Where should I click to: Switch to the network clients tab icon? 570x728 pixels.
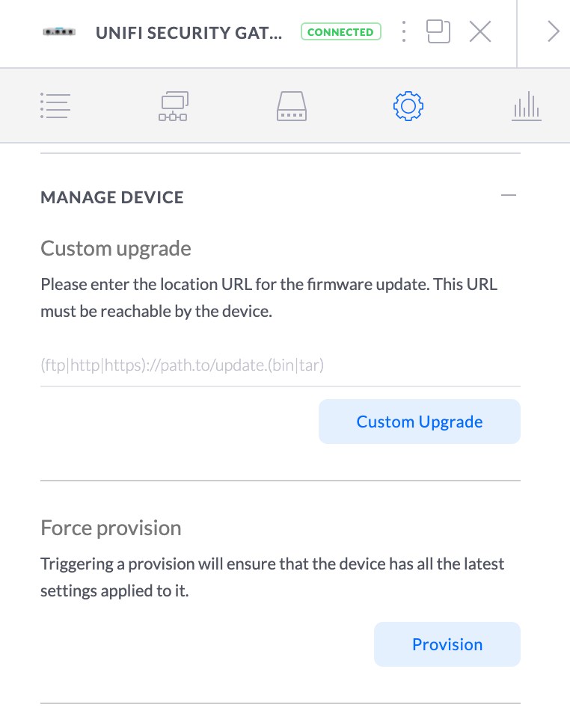point(173,105)
